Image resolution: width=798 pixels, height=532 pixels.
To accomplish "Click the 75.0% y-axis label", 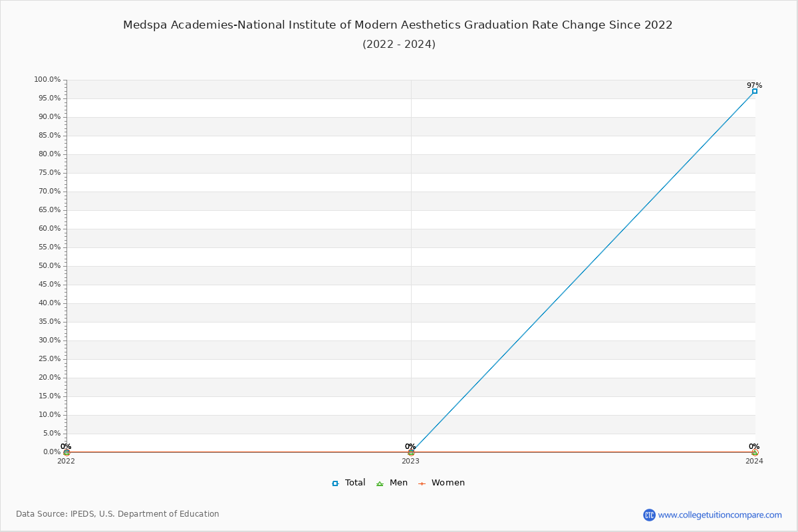I will (x=49, y=173).
